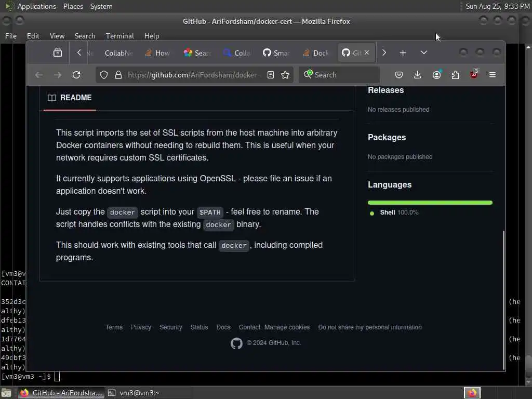Image resolution: width=532 pixels, height=399 pixels.
Task: Switch to the How tab
Action: [x=157, y=53]
